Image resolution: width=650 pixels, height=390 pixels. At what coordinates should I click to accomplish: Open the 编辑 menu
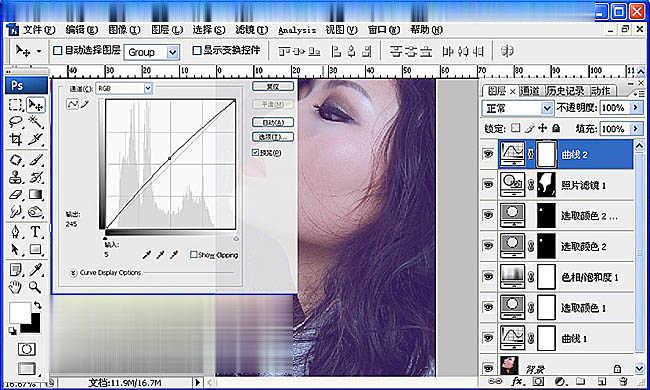(x=82, y=30)
